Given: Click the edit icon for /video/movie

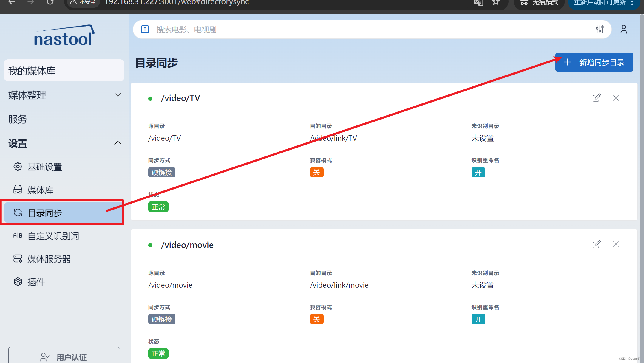Looking at the screenshot, I should click(x=596, y=244).
